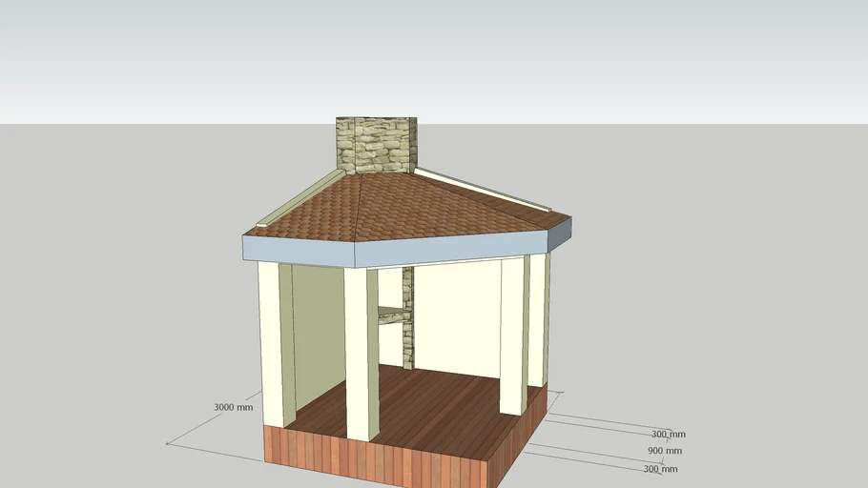Select the far-left corner pillar
Viewport: 868px width, 488px height.
click(270, 343)
